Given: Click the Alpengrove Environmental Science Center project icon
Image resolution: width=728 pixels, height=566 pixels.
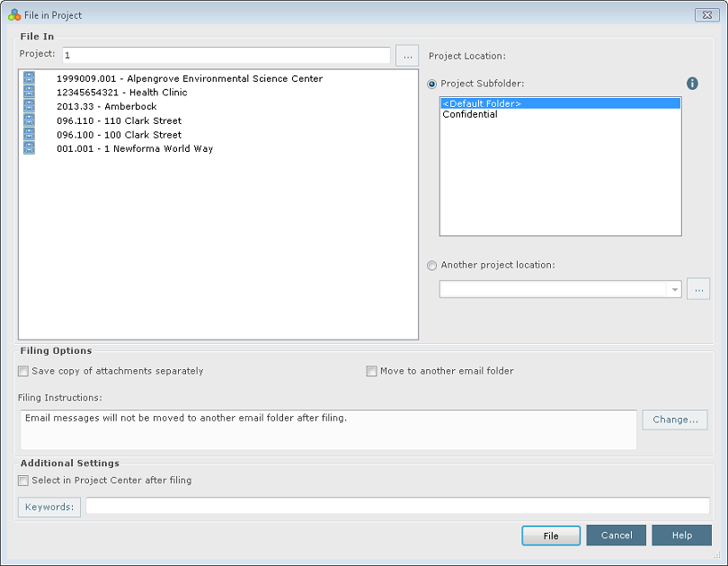Looking at the screenshot, I should 29,78.
